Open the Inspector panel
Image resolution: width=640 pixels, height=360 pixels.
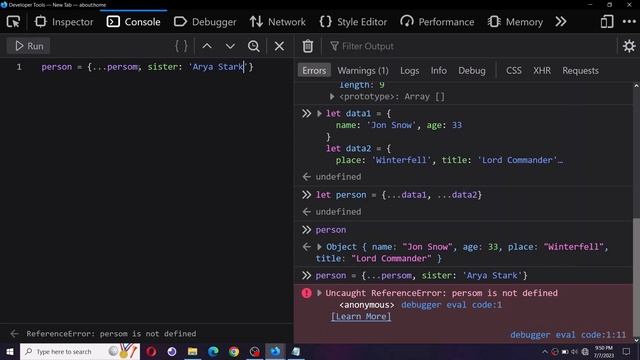[x=64, y=22]
